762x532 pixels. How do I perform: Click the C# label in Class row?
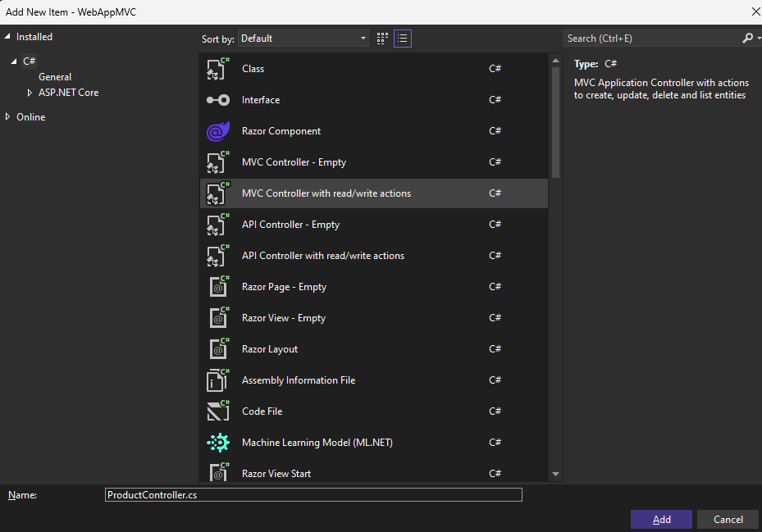tap(495, 69)
